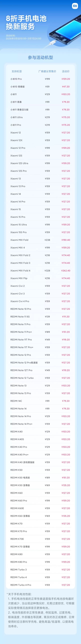Click Xiaomi MIX Fold 4 activity price ¥262.40
Screen dimensions: 81x644
click(x=66, y=271)
